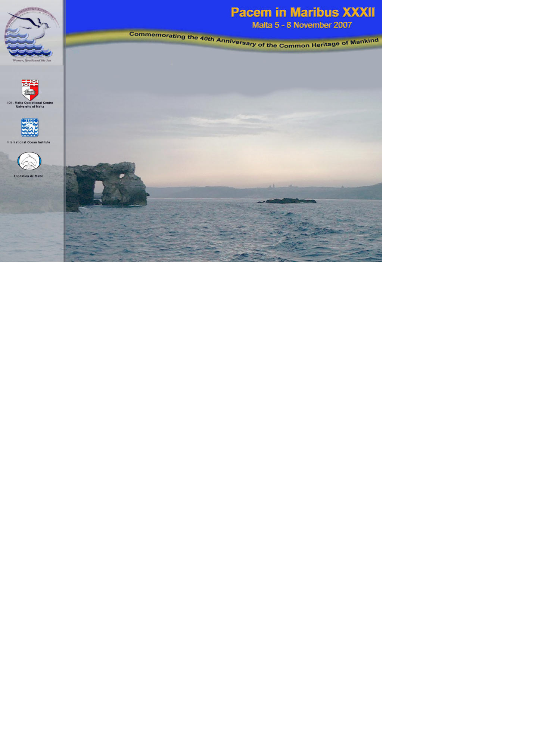560x747 pixels.
Task: Open the International Ocean Institute text link
Action: pos(28,142)
